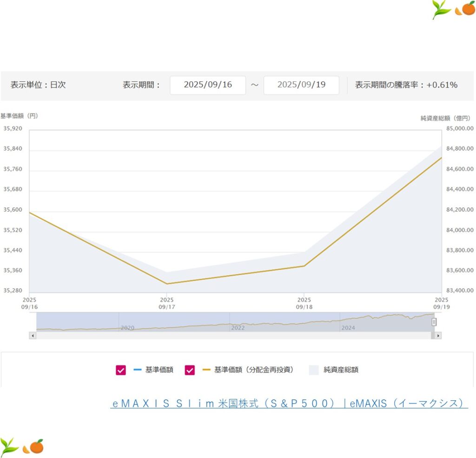Click the tea leaf icon at bottom left
Screen dimensions: 476x458
point(9,446)
